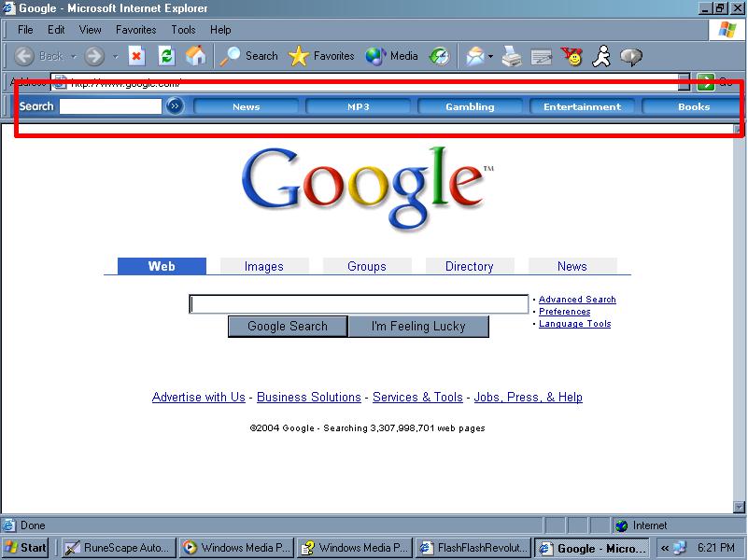The width and height of the screenshot is (748, 560).
Task: Expand the Forward button dropdown arrow
Action: click(x=115, y=56)
